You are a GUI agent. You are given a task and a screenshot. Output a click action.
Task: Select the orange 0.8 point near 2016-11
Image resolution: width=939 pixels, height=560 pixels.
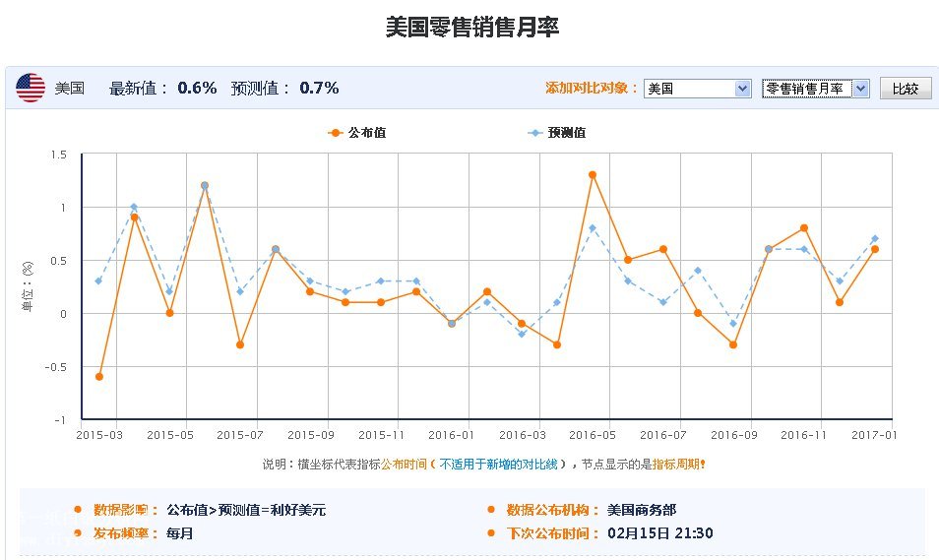pos(804,228)
